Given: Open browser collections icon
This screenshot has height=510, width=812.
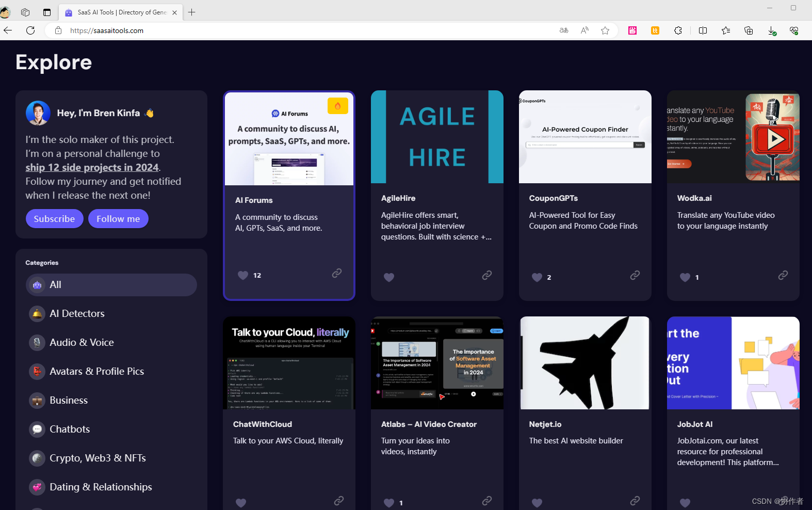Looking at the screenshot, I should 749,30.
